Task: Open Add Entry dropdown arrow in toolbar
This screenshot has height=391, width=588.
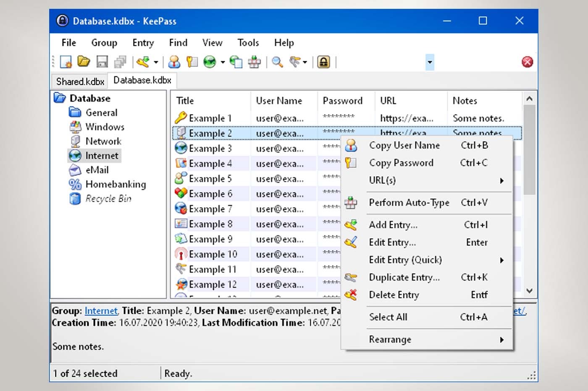Action: [156, 63]
